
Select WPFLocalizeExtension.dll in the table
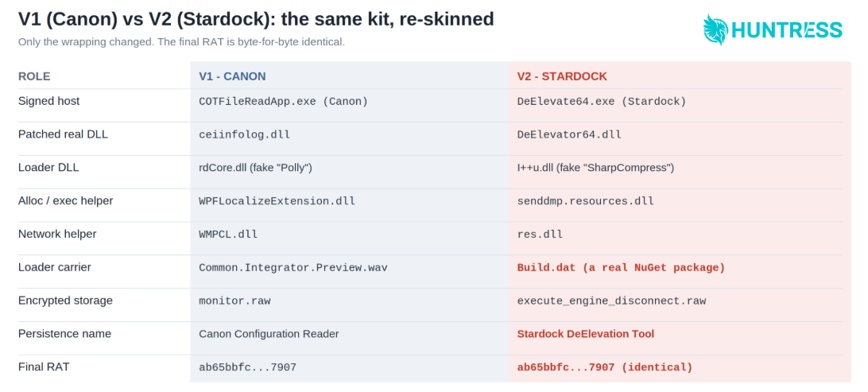[x=277, y=201]
